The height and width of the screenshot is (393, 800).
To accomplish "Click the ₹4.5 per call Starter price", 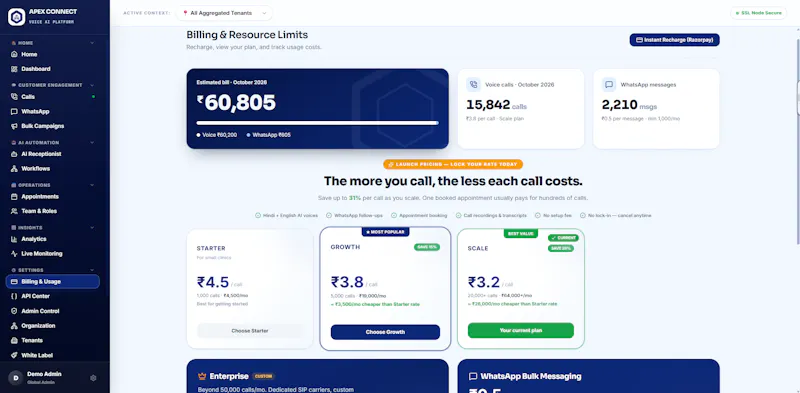I will 219,282.
